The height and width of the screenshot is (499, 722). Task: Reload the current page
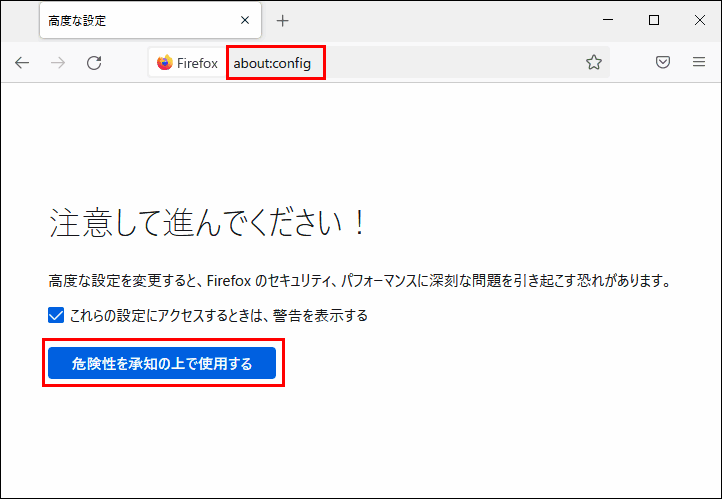[x=94, y=63]
